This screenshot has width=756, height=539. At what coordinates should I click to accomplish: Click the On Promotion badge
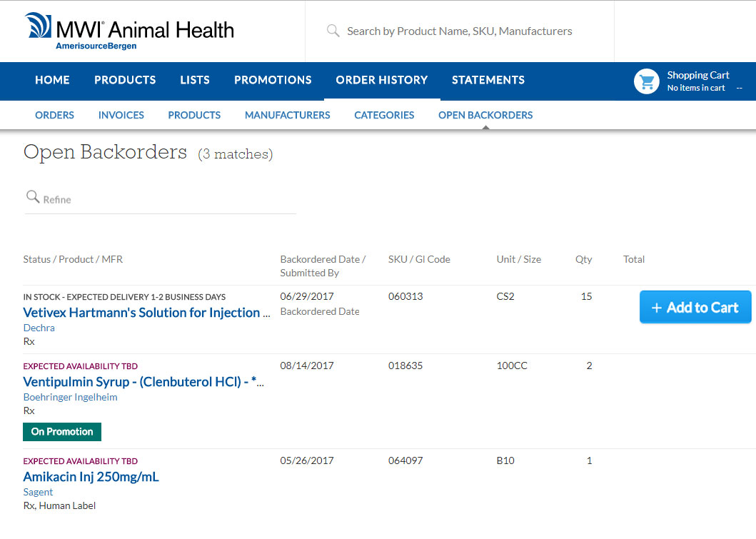click(62, 431)
